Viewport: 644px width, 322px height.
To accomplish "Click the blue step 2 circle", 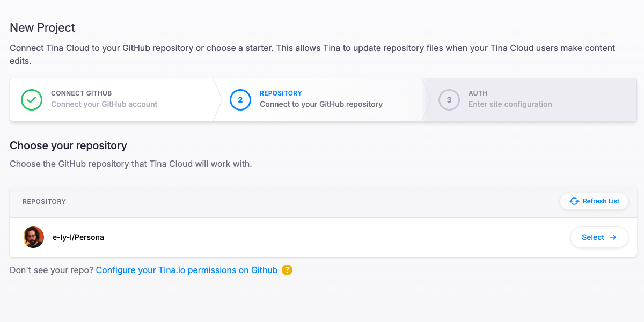I will (240, 100).
